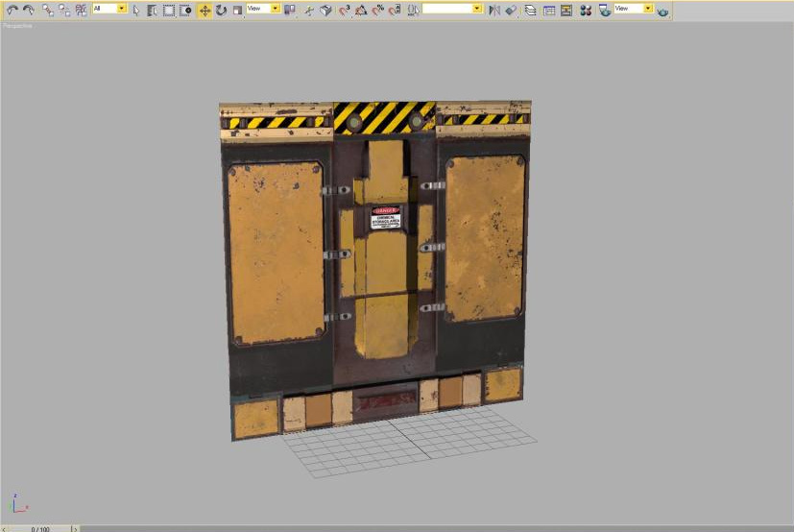Activate the Select and Link tool
This screenshot has height=532, width=794.
point(47,10)
